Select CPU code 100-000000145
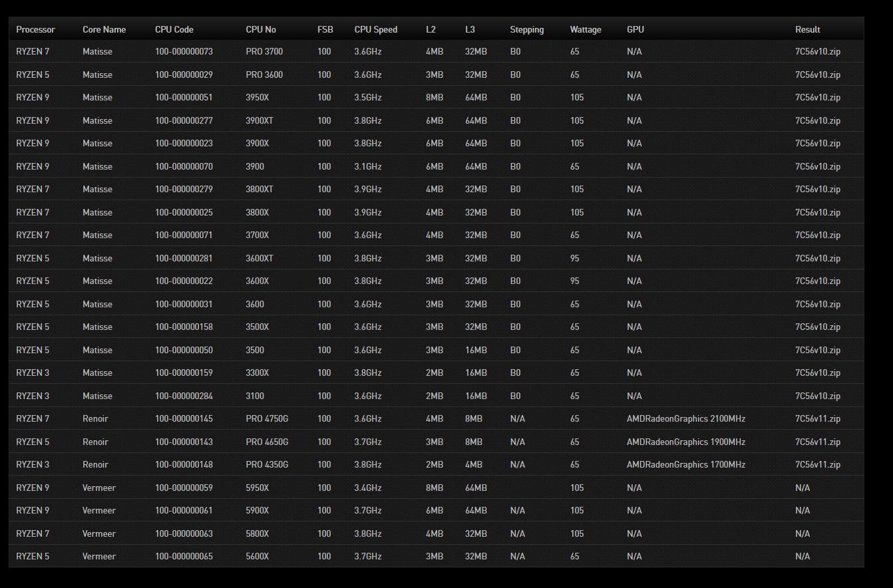This screenshot has height=588, width=893. pos(184,418)
